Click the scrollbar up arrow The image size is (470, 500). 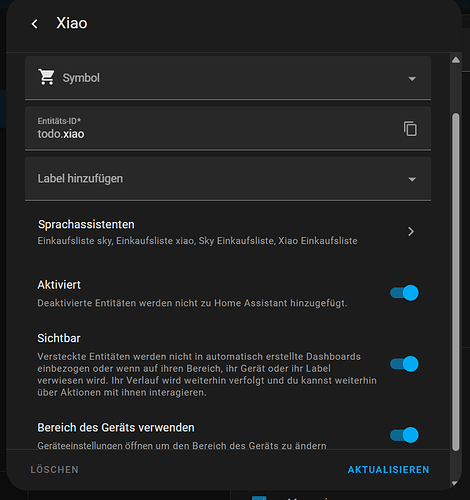point(456,60)
